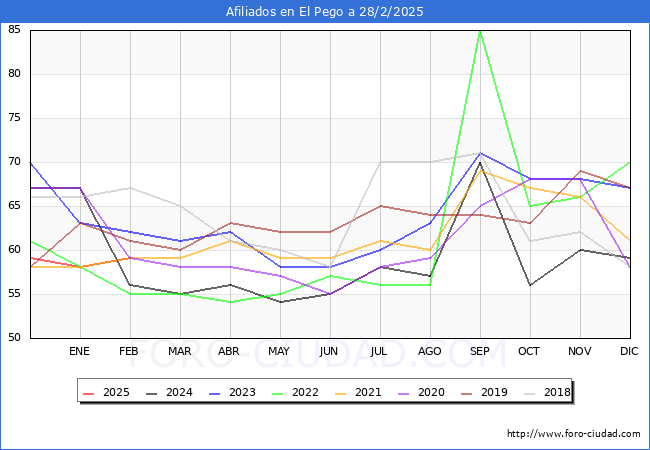
Task: Click the 75 value on the y-axis
Action: click(14, 118)
